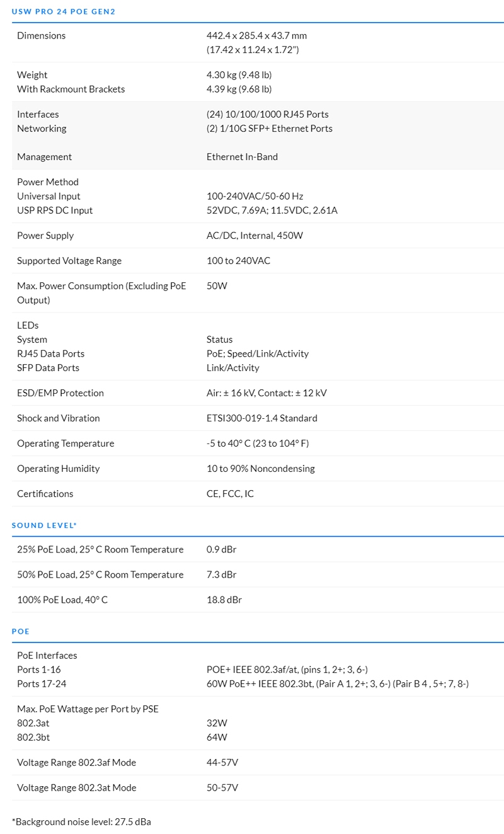The height and width of the screenshot is (834, 504).
Task: Select the Ports 17-24 label
Action: click(42, 684)
